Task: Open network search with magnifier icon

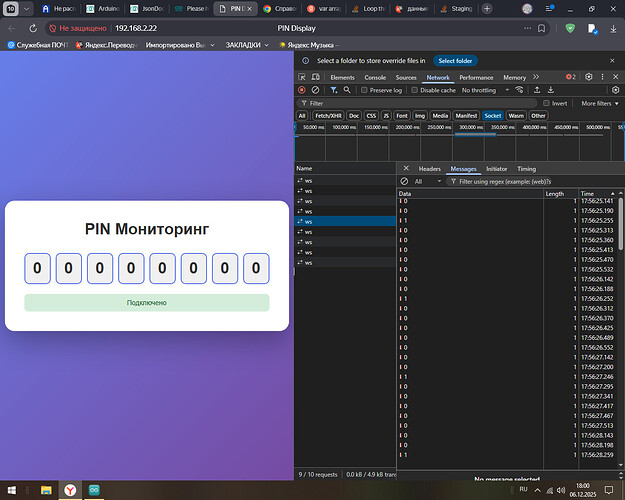Action: coord(347,90)
